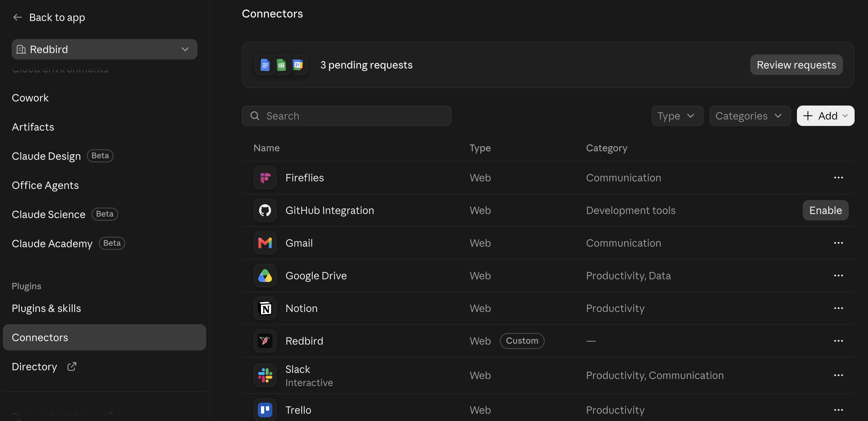
Task: Click the search magnifier icon
Action: [255, 116]
